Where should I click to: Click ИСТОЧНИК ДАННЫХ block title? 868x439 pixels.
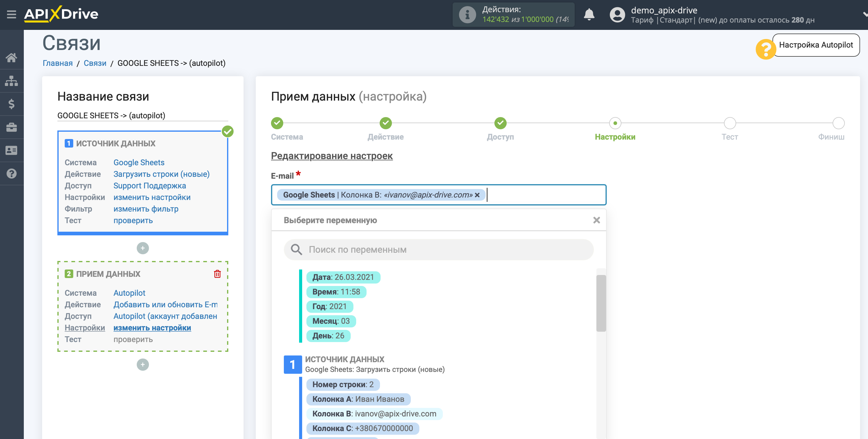[116, 144]
